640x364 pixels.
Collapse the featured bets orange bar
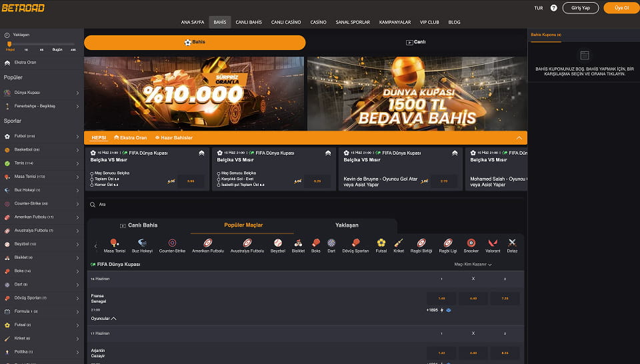coord(519,138)
